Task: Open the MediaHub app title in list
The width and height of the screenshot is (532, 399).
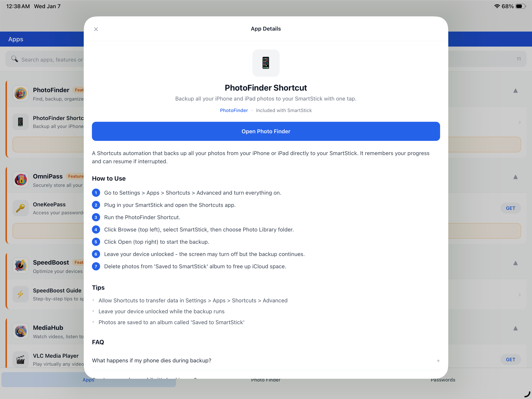Action: click(48, 328)
